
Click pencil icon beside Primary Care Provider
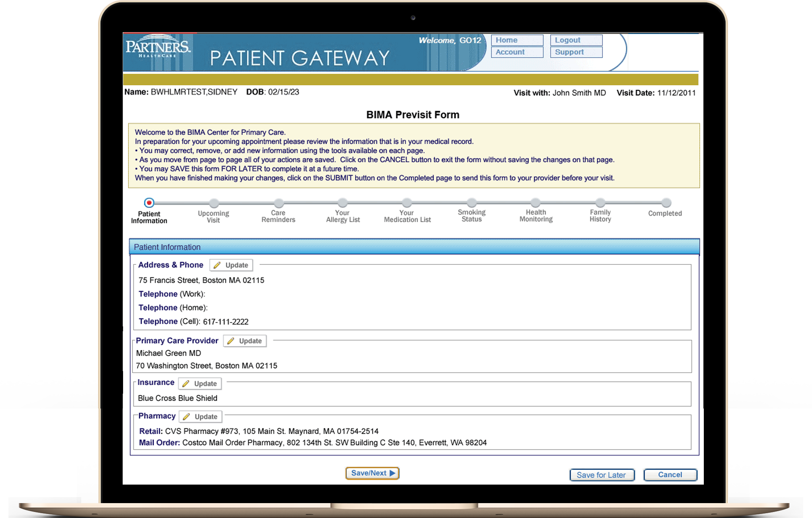pyautogui.click(x=231, y=341)
